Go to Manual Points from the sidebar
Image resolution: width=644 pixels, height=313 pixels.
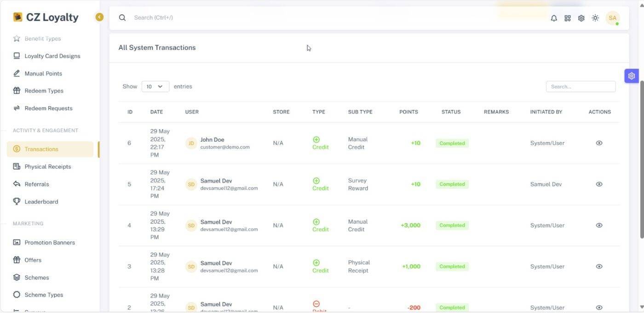tap(43, 73)
